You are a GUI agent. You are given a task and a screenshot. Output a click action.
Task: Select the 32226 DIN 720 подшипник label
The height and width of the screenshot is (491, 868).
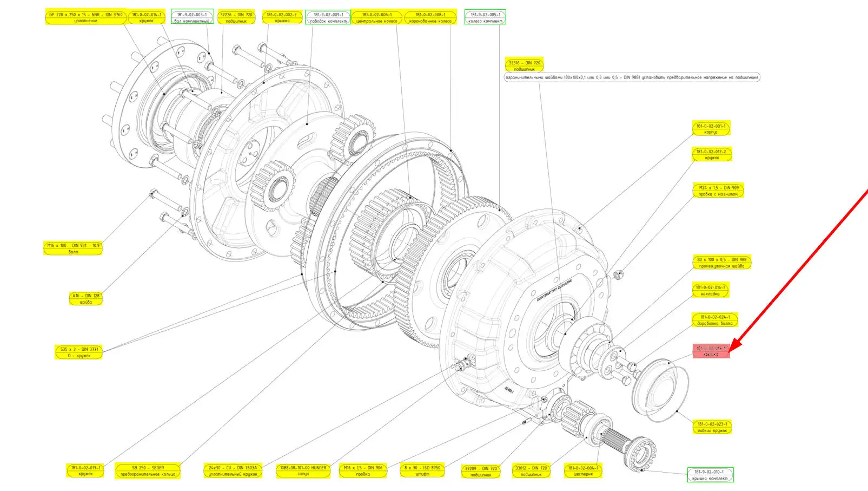click(x=236, y=17)
